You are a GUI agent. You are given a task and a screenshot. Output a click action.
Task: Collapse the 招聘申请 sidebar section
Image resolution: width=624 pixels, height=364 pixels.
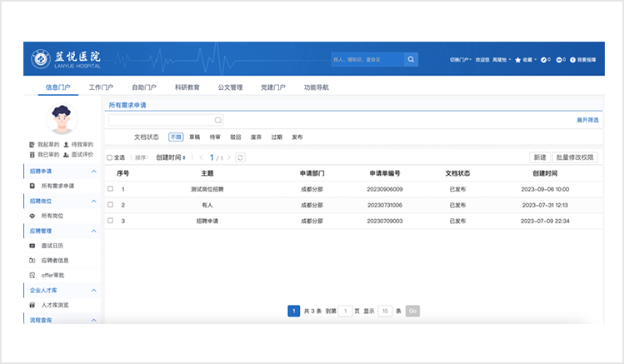click(x=93, y=171)
